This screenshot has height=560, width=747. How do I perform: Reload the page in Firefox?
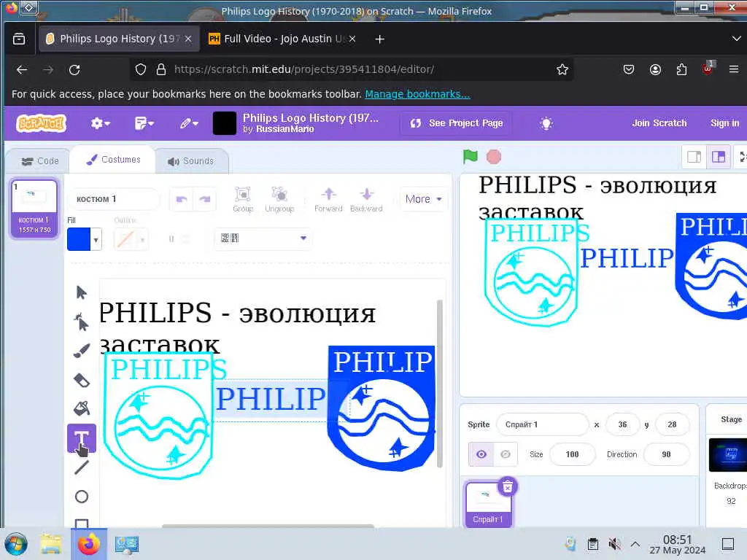74,69
